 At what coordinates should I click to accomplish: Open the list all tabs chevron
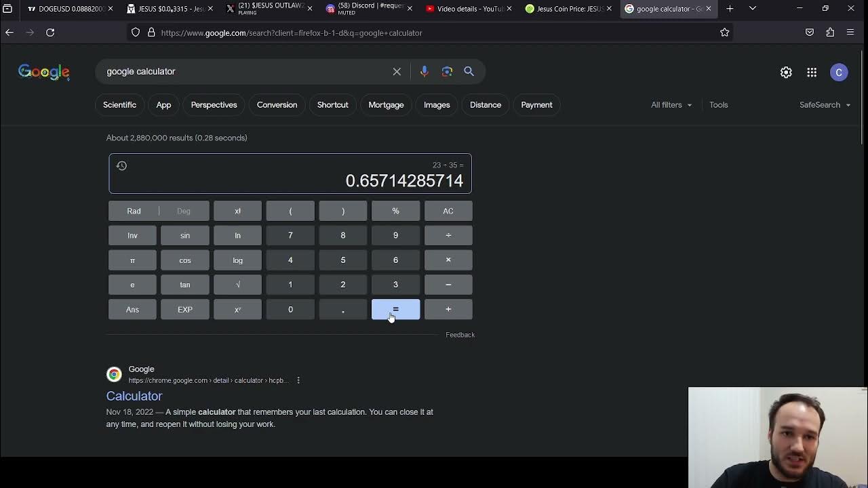[752, 9]
